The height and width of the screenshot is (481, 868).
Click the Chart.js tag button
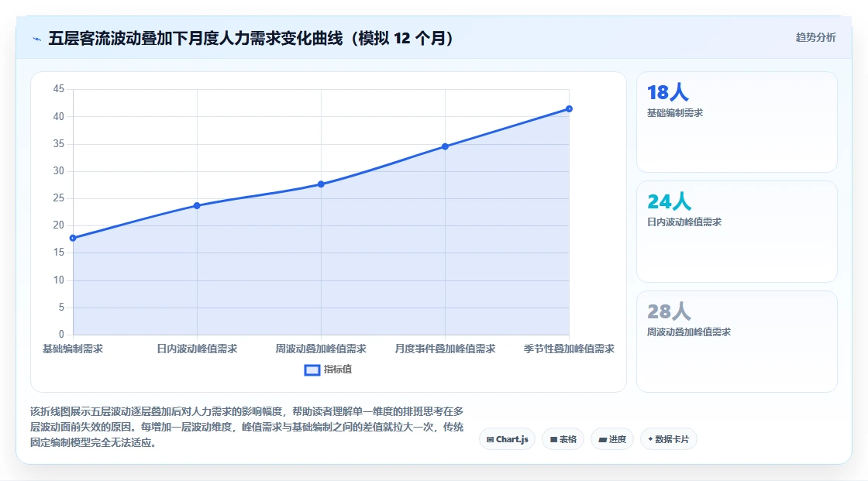[x=507, y=439]
